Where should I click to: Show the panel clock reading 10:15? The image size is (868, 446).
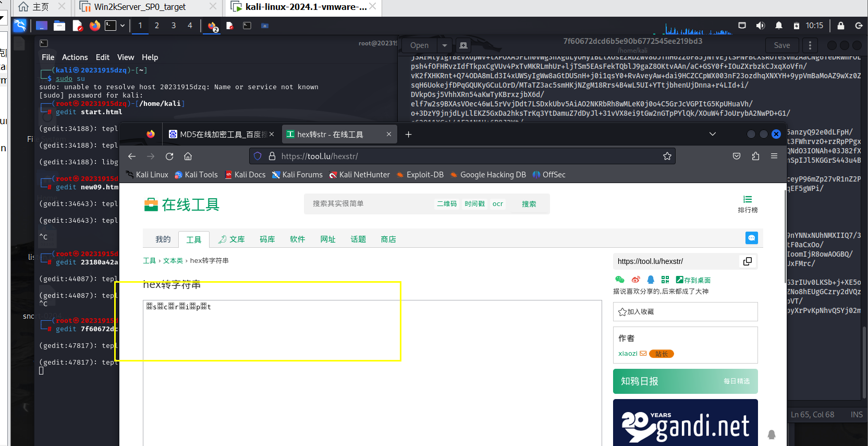coord(814,26)
